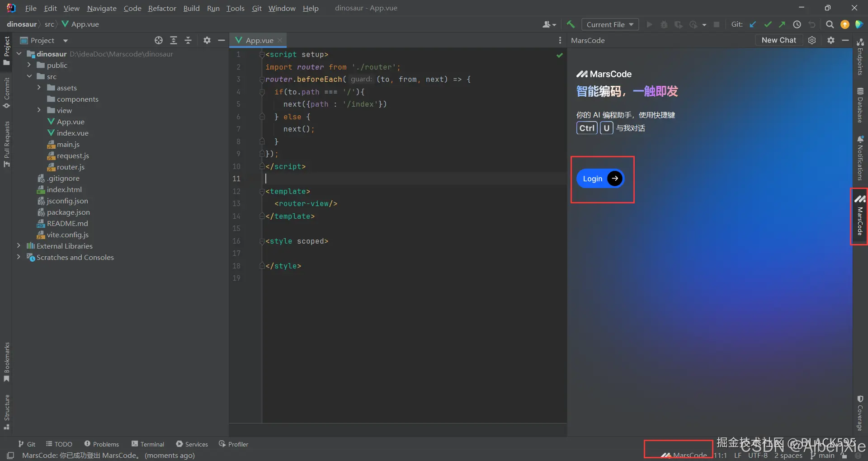Screen dimensions: 868x461
Task: Open the Problems tool window
Action: tap(101, 444)
